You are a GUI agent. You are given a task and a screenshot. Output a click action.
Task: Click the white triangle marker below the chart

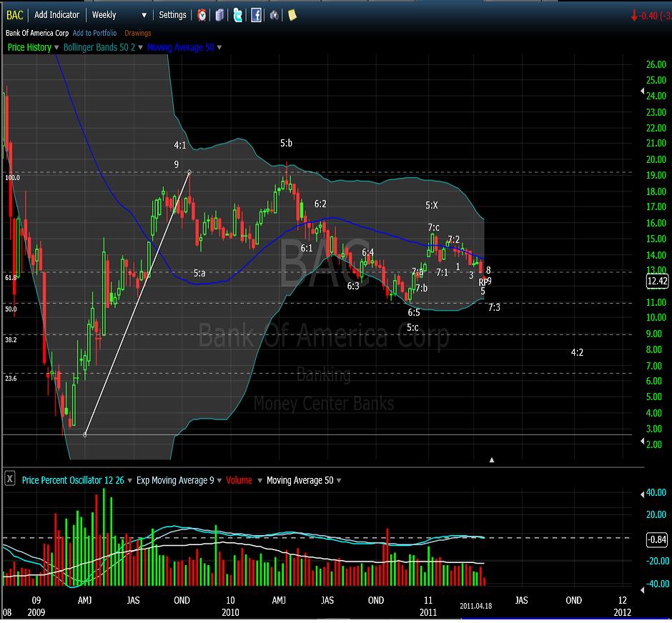pos(492,460)
